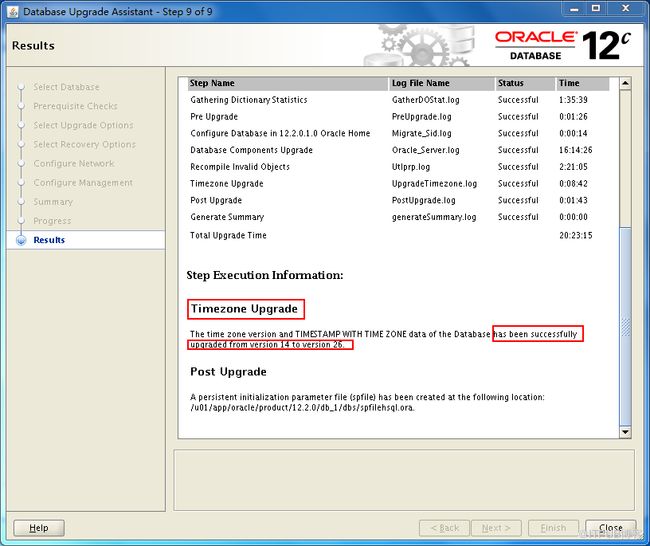Viewport: 650px width, 546px height.
Task: Click the 16:14:26 time value
Action: click(576, 150)
